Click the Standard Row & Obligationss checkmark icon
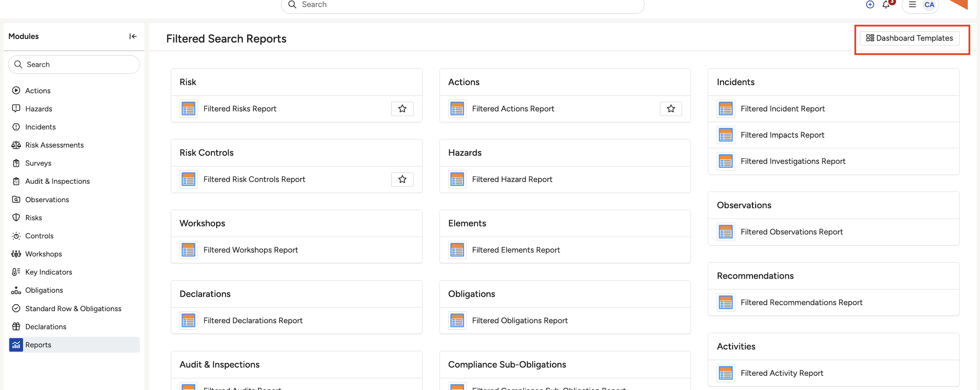 [x=16, y=308]
